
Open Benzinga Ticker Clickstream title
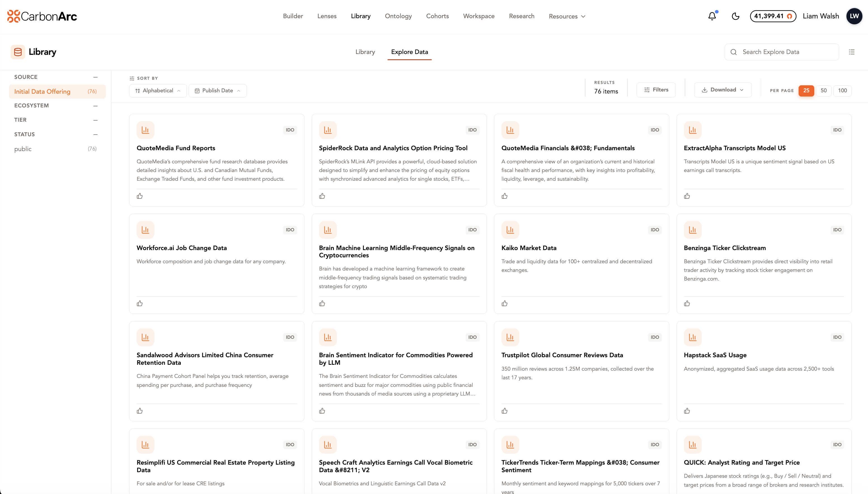coord(724,248)
